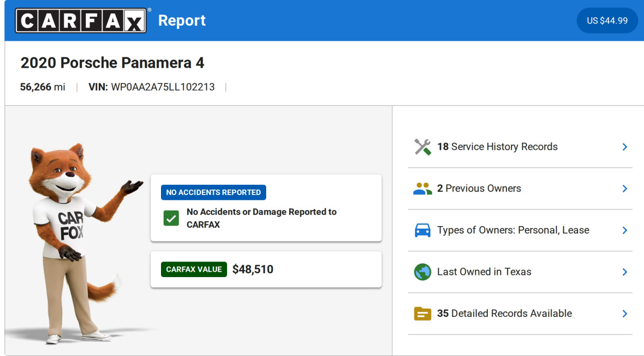644x356 pixels.
Task: Open Last Owned in Texas row
Action: tap(520, 272)
